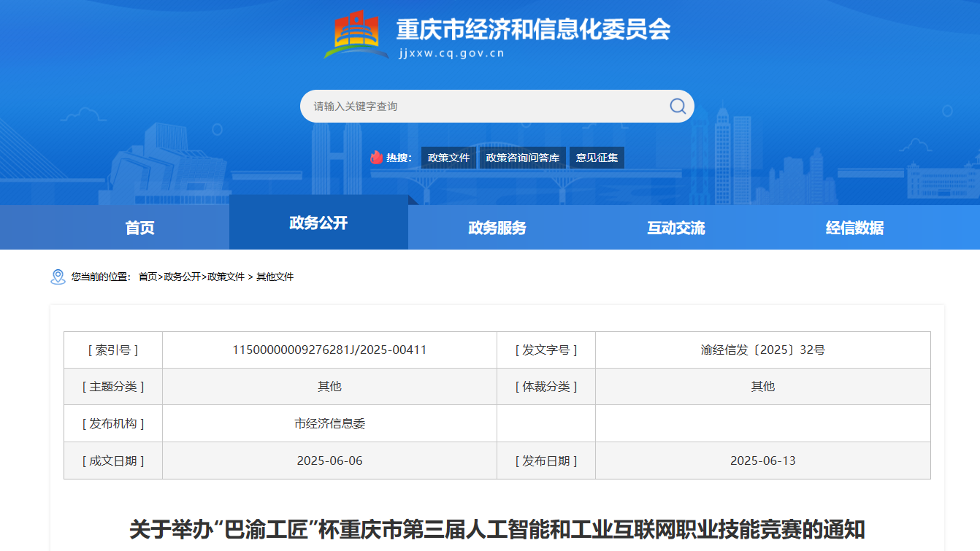980x551 pixels.
Task: Click 首页 in the breadcrumb path
Action: pyautogui.click(x=148, y=277)
